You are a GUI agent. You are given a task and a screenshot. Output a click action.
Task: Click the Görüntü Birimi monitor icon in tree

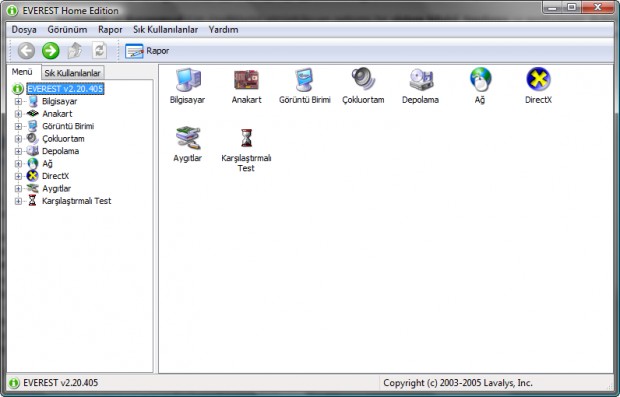(x=33, y=126)
